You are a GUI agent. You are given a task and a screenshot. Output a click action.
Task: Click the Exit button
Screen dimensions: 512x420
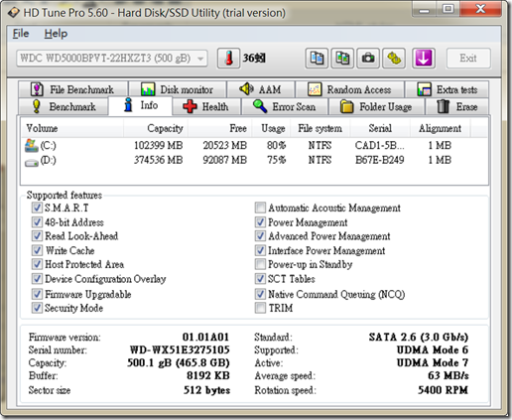pyautogui.click(x=468, y=59)
